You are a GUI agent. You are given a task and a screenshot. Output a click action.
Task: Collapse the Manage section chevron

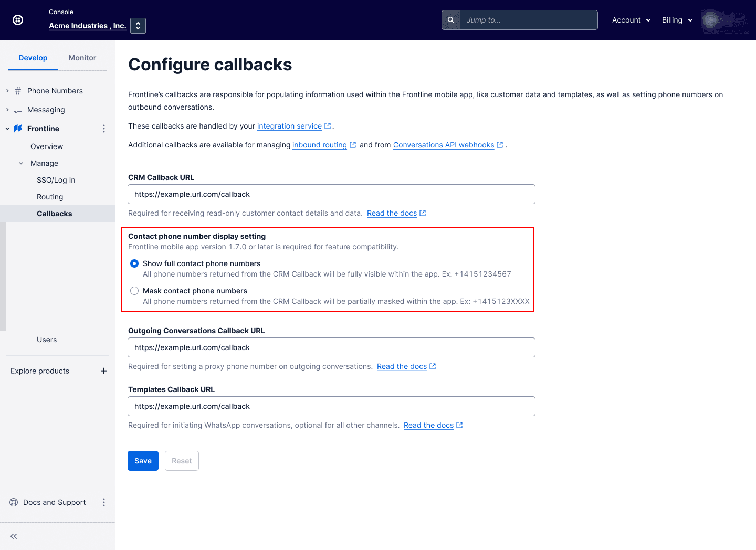(x=21, y=163)
